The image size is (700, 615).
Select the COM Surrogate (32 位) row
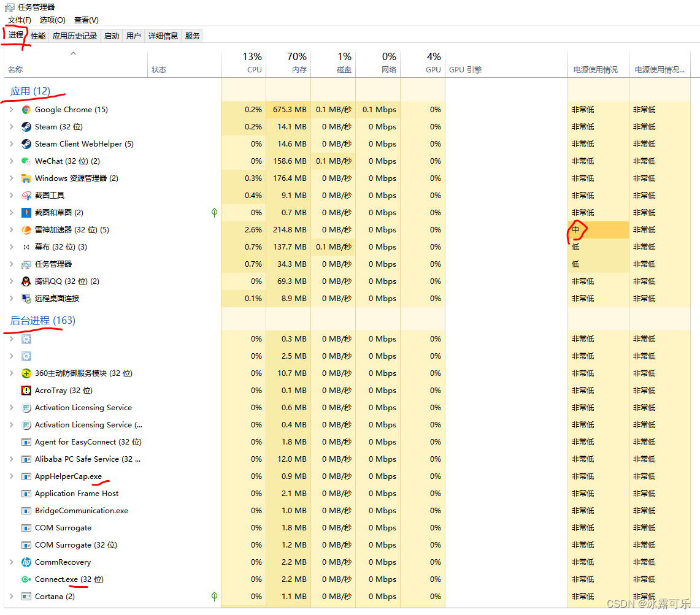(x=347, y=545)
